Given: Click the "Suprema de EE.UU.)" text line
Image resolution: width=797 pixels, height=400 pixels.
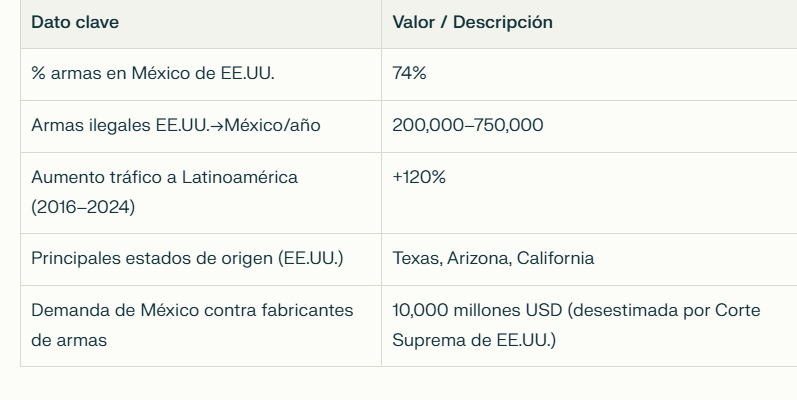Looking at the screenshot, I should (x=474, y=341).
